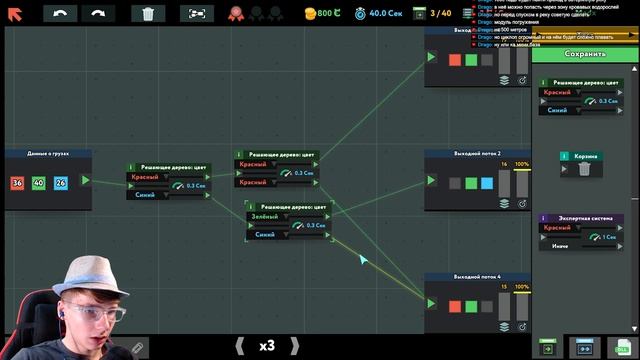Undo the last action
Screen dimensions: 640x360
point(60,13)
